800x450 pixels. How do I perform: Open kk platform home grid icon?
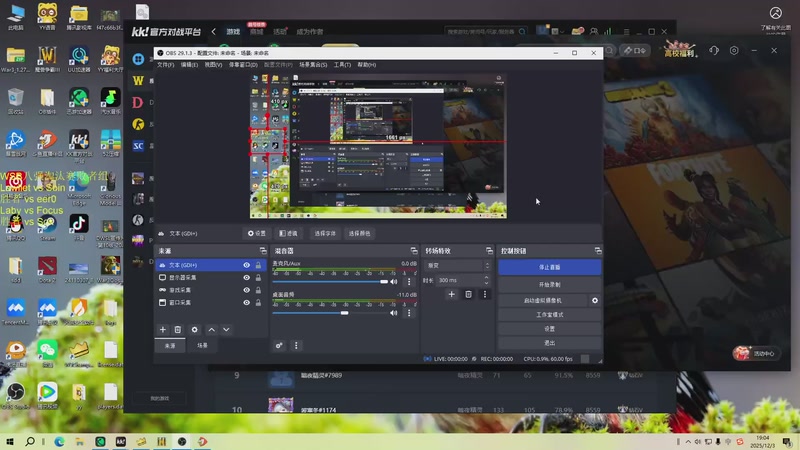point(138,59)
